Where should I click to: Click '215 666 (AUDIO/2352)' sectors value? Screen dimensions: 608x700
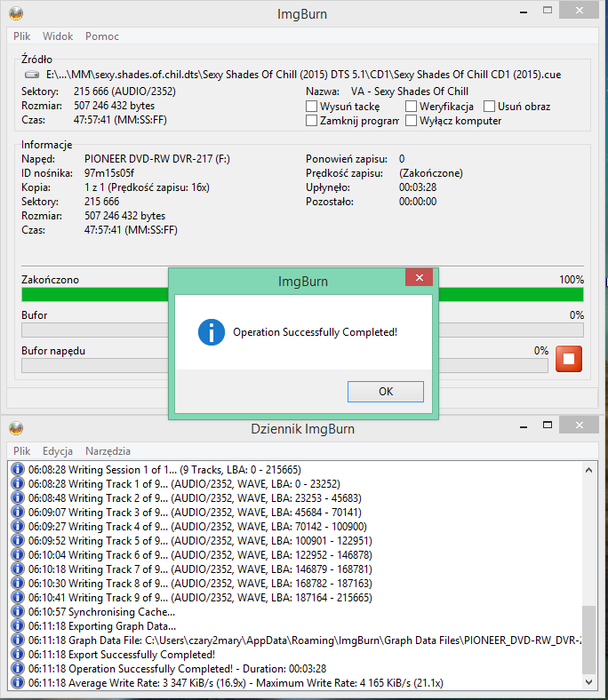(124, 91)
